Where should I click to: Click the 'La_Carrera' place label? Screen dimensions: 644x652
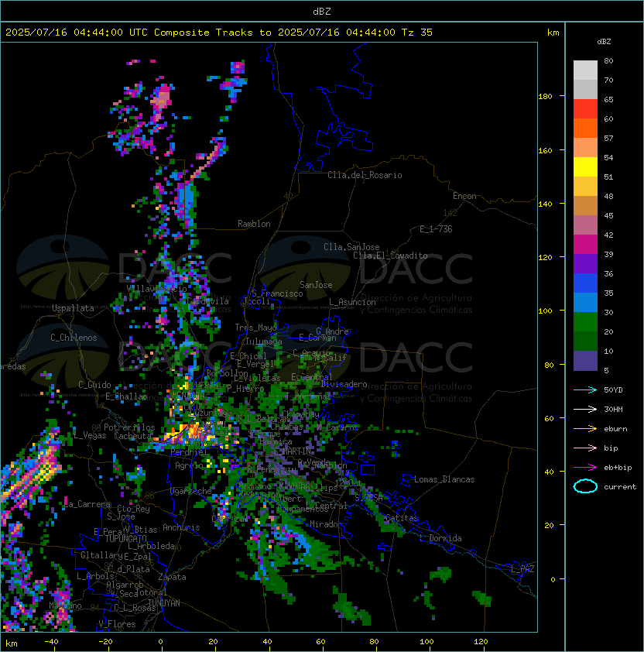click(x=87, y=504)
